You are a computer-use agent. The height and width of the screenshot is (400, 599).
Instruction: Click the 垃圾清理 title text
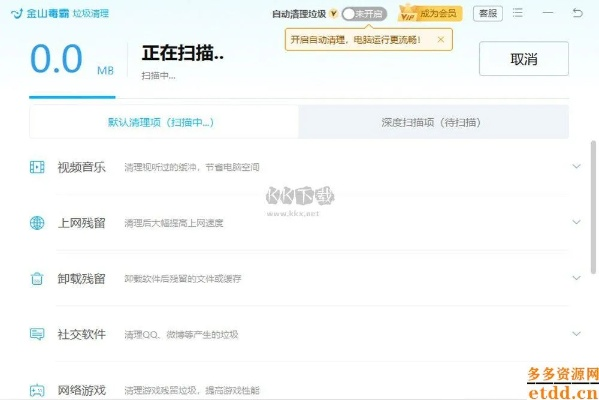tap(91, 14)
